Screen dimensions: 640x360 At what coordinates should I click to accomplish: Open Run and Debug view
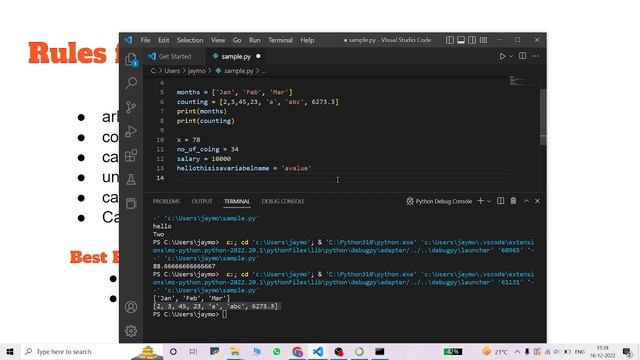coord(131,131)
